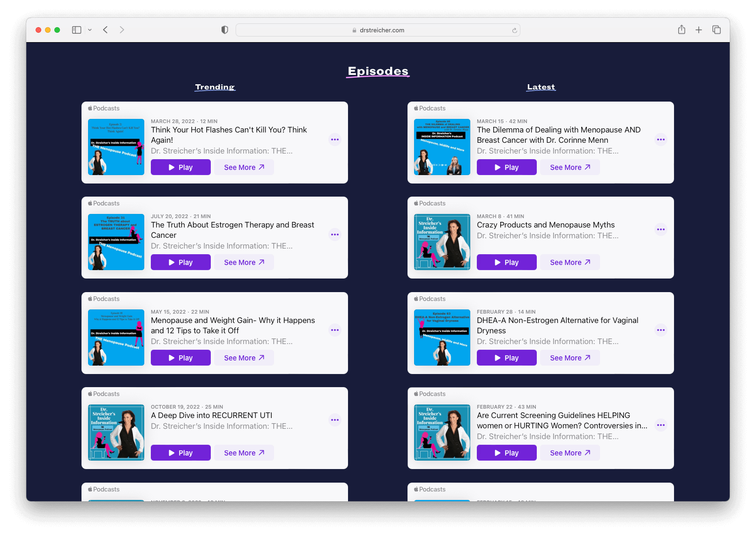Click the drstreicher.com address bar

pos(378,30)
